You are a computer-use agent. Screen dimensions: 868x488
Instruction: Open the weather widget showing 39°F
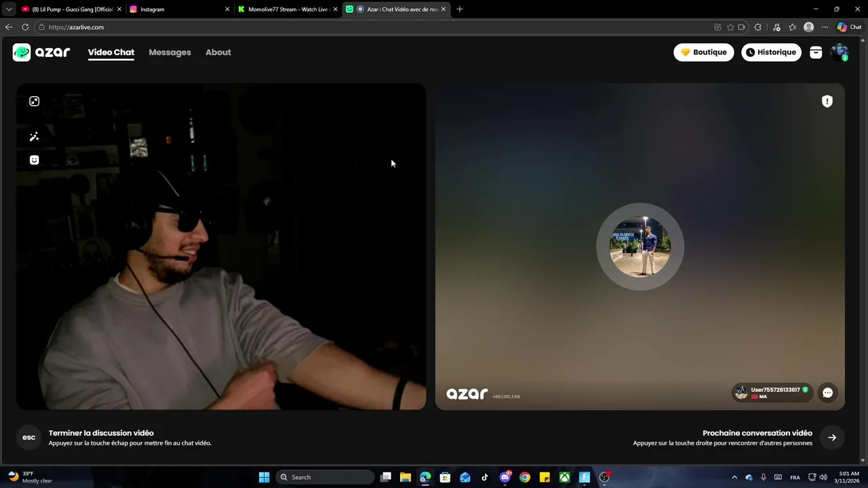(x=30, y=477)
